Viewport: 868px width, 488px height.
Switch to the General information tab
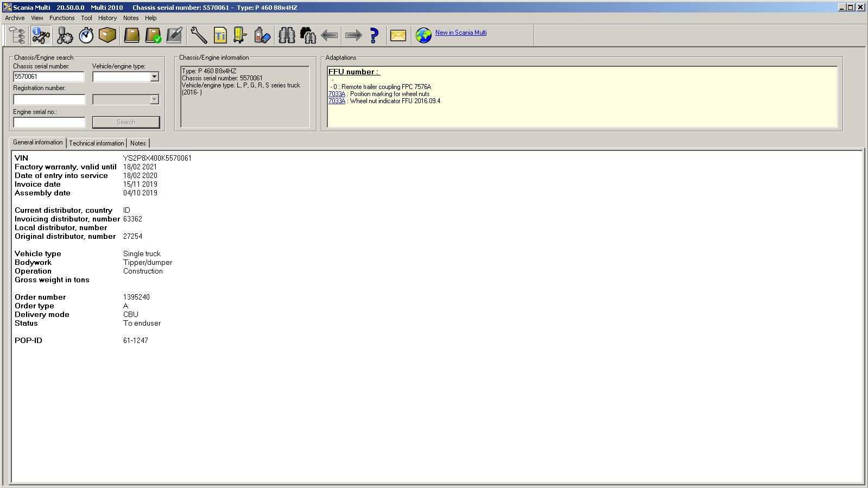click(37, 142)
